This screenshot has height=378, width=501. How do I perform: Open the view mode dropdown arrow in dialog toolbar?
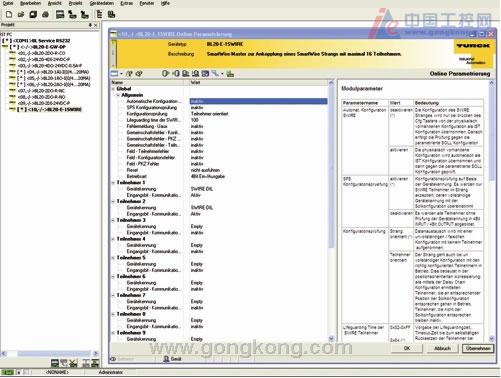(x=121, y=74)
